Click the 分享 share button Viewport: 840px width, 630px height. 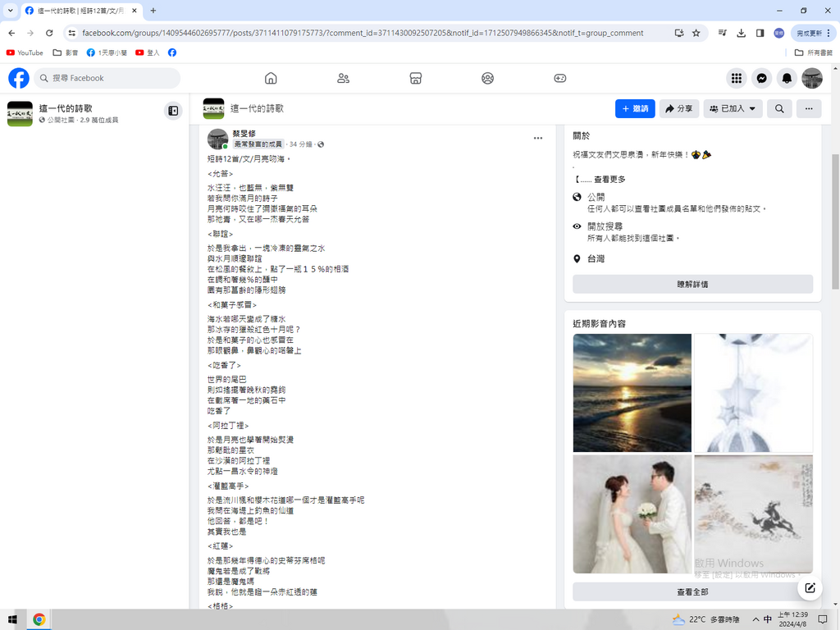tap(679, 108)
